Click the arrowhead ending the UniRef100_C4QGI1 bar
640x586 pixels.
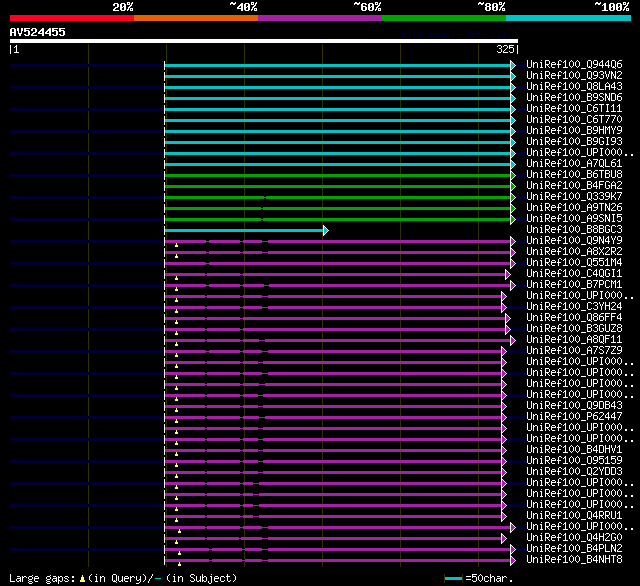click(x=508, y=275)
